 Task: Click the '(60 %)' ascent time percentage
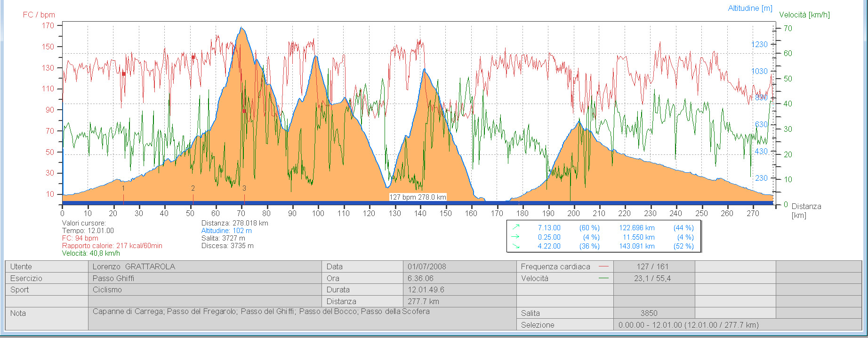589,228
